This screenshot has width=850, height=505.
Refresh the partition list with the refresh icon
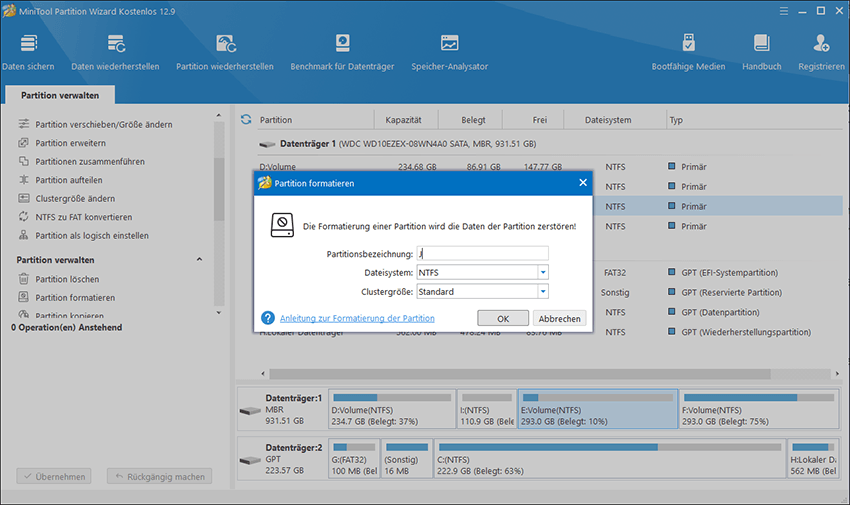246,119
